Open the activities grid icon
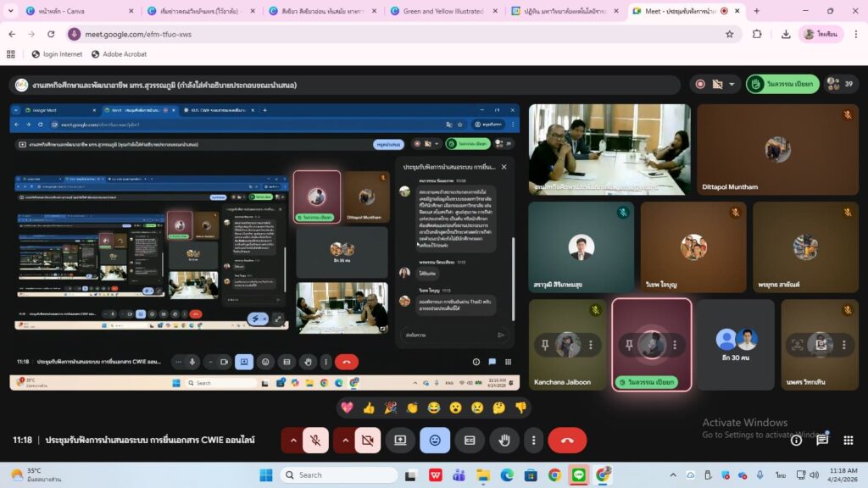This screenshot has height=488, width=868. click(x=848, y=440)
